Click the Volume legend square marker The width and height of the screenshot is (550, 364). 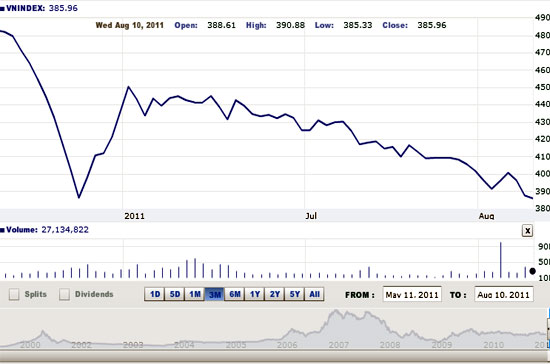point(2,230)
